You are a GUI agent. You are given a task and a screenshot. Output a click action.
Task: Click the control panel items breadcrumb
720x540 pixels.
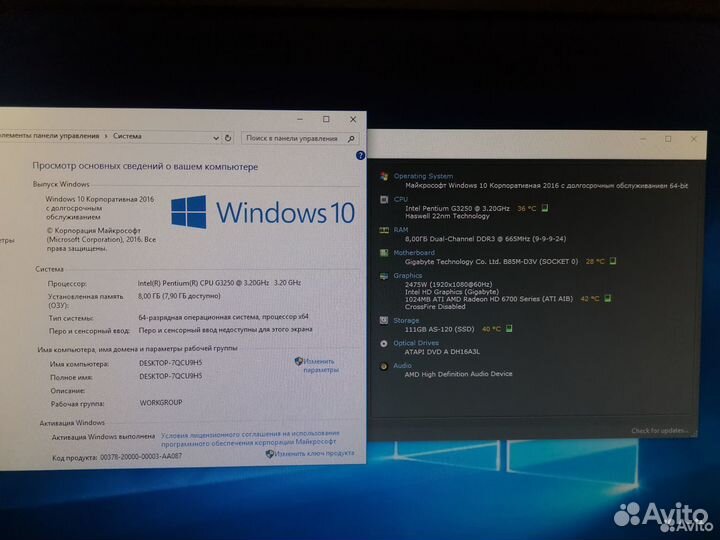pyautogui.click(x=50, y=136)
